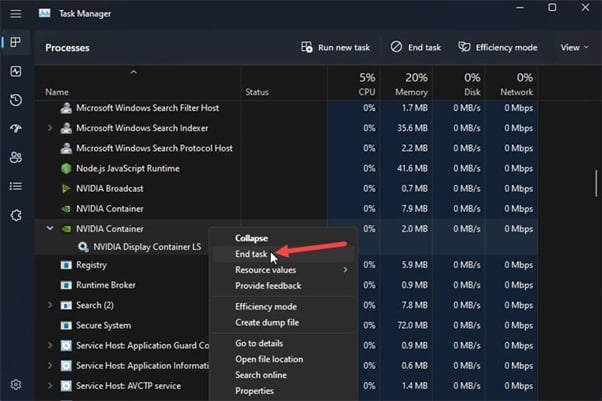Viewport: 602px width, 401px height.
Task: Collapse the expanded NVIDIA Container group
Action: tap(51, 229)
